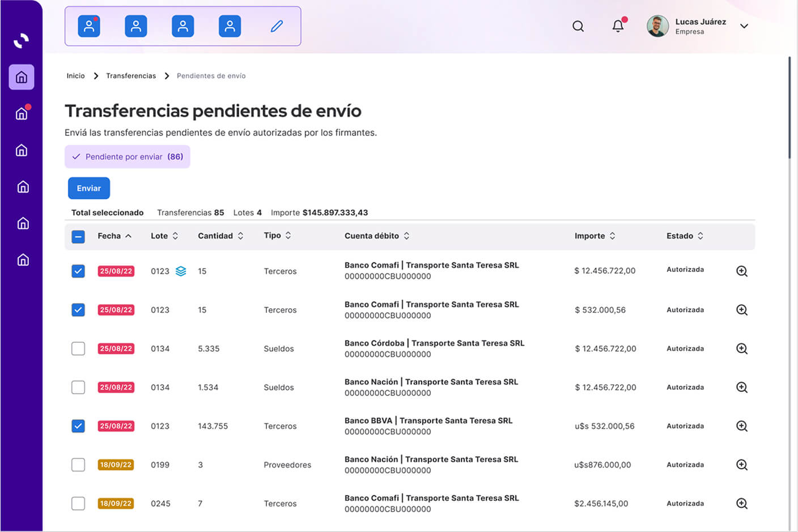798x532 pixels.
Task: Select the Pendiente por enviar (86) filter
Action: (128, 157)
